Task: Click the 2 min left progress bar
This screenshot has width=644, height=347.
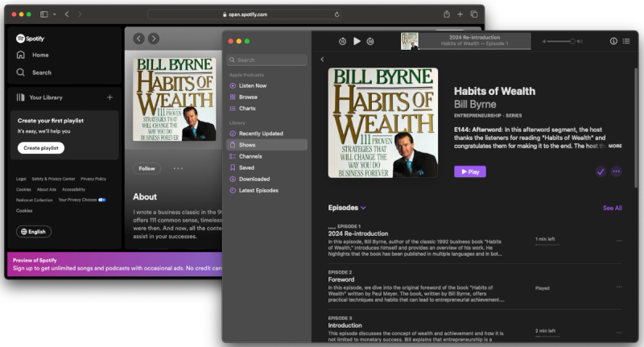Action: coord(547,337)
